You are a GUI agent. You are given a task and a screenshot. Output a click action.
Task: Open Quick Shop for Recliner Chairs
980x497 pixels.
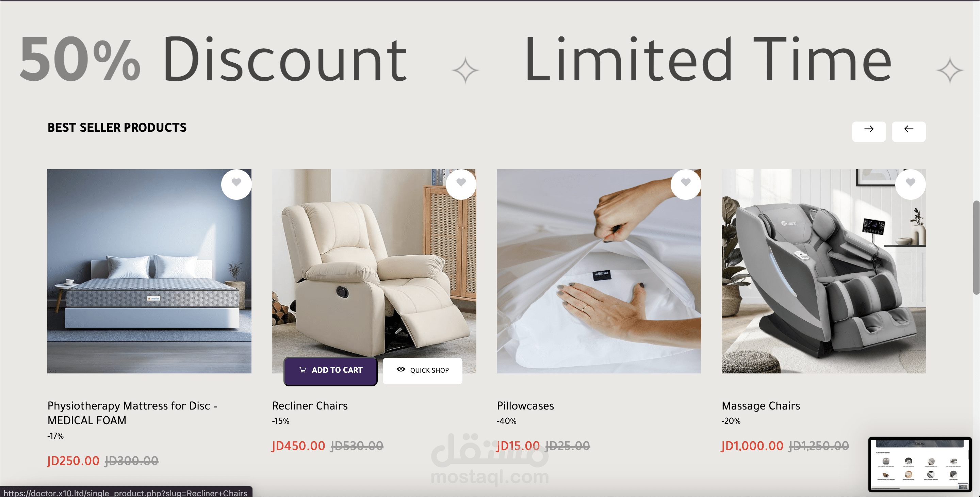click(422, 371)
